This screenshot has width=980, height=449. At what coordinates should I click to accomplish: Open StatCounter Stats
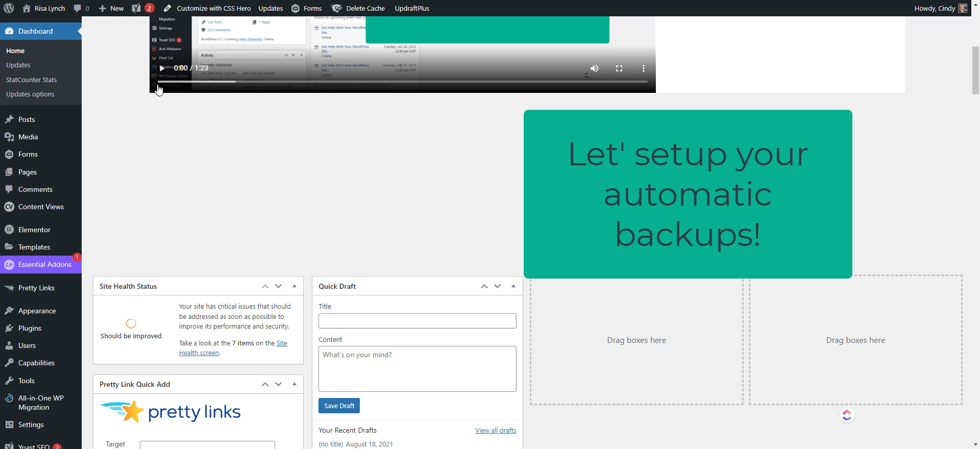pyautogui.click(x=31, y=80)
